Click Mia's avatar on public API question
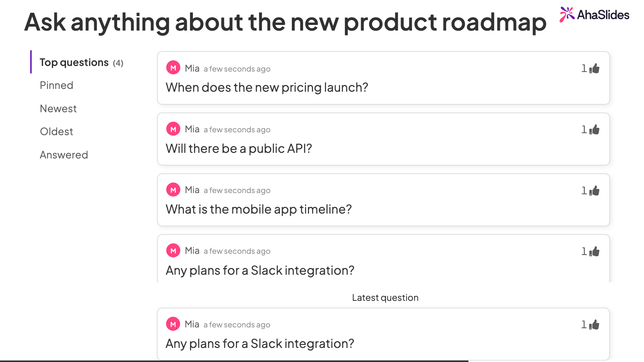 click(x=173, y=129)
